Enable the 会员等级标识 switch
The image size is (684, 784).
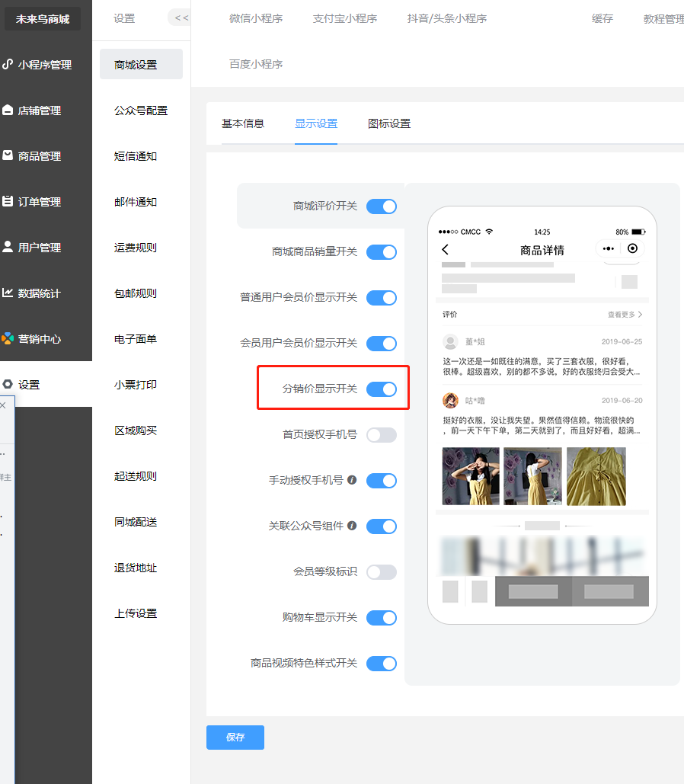382,572
